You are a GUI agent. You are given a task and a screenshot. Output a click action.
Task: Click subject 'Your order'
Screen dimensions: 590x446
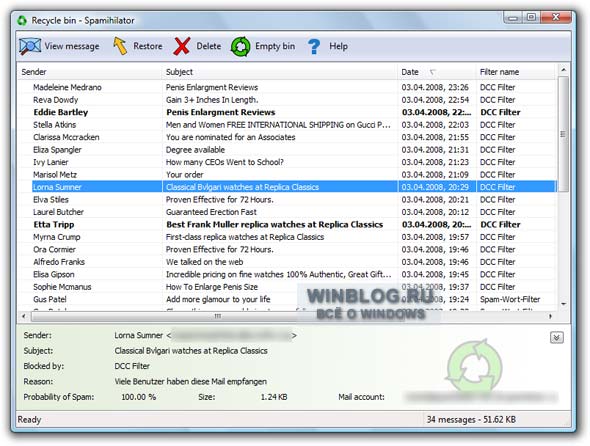184,175
